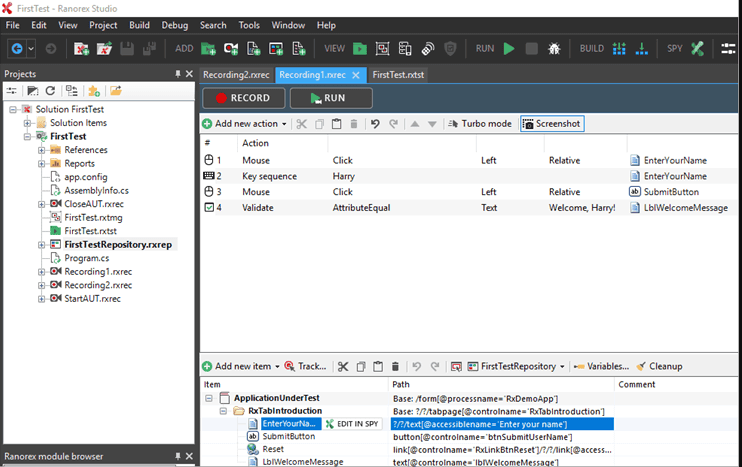The height and width of the screenshot is (467, 742).
Task: Open the Tools menu
Action: [x=249, y=25]
